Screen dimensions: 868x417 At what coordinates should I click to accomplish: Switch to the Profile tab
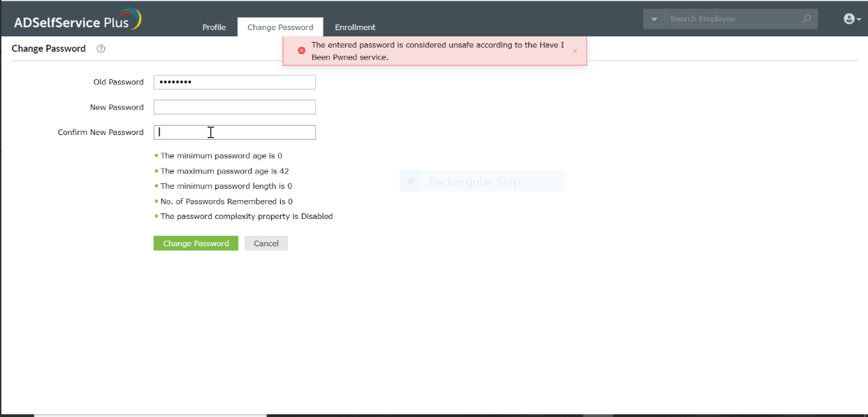coord(214,27)
